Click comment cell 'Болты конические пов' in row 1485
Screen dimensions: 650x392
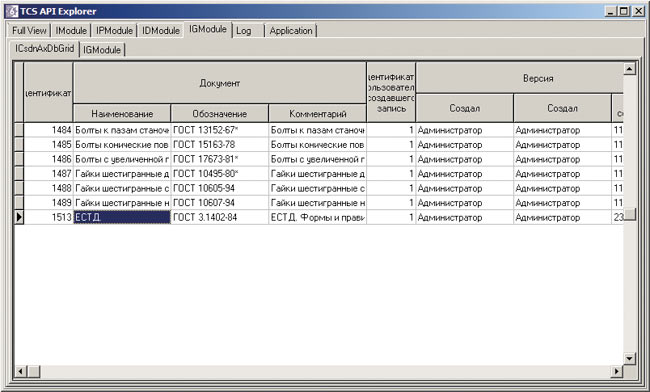[x=318, y=145]
